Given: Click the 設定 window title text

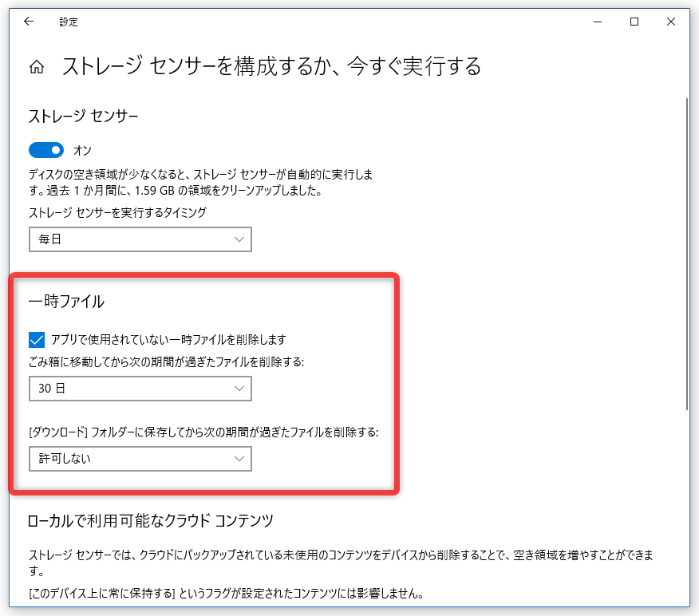Looking at the screenshot, I should coord(69,22).
